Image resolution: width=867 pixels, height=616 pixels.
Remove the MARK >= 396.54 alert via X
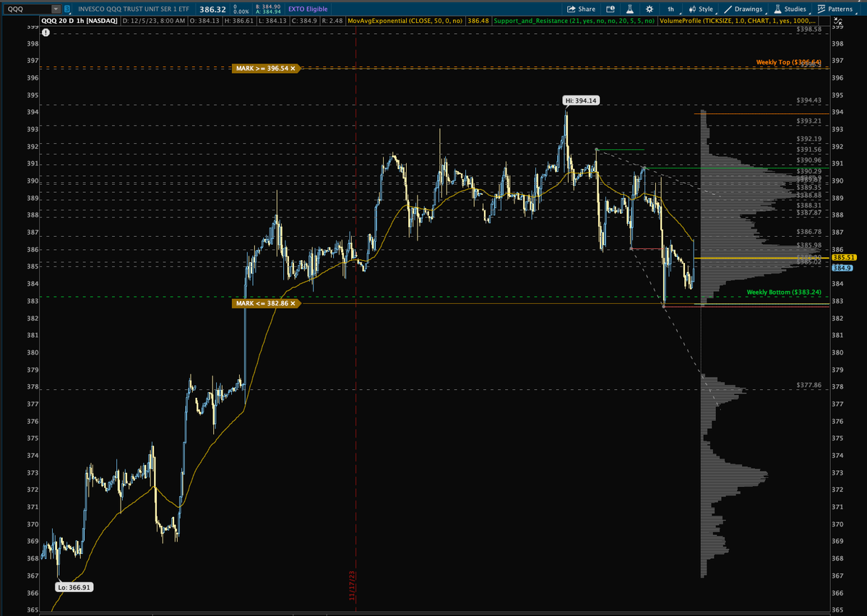[x=293, y=68]
